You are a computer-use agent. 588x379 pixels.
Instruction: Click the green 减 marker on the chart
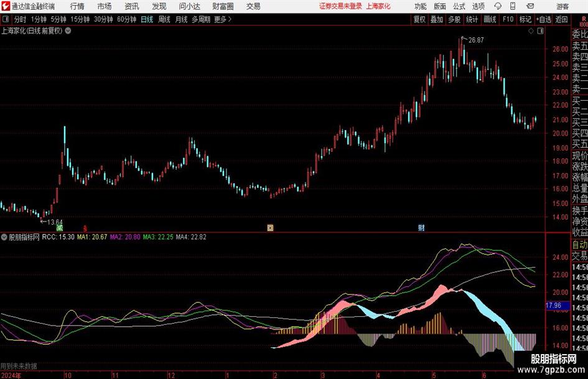60,228
